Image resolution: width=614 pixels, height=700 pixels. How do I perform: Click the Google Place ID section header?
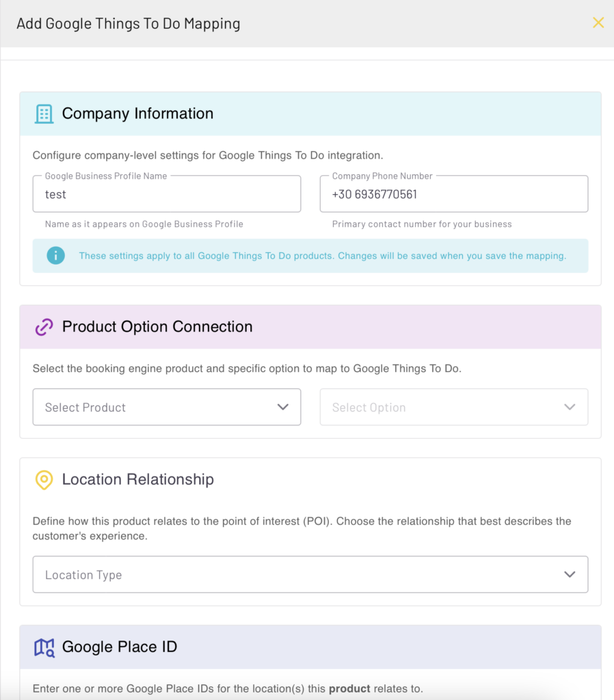[120, 647]
